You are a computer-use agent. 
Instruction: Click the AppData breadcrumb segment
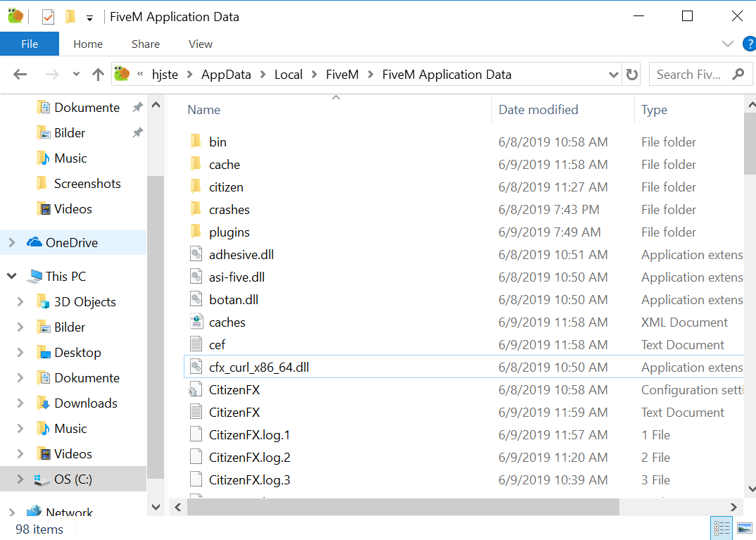click(226, 75)
